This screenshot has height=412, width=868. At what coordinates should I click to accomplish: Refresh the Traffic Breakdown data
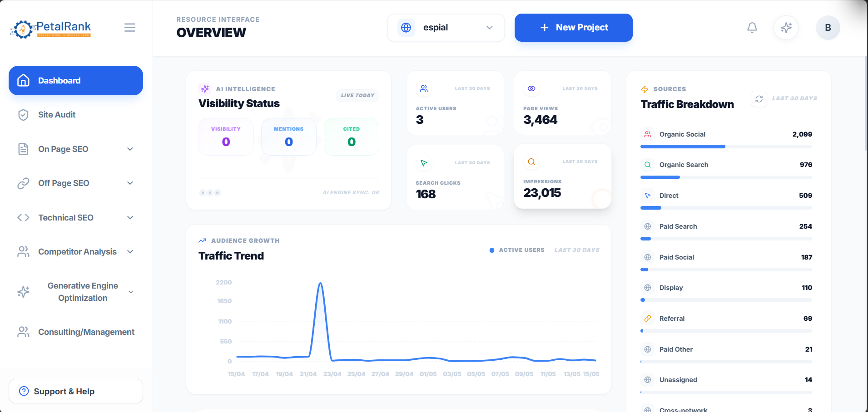click(759, 99)
